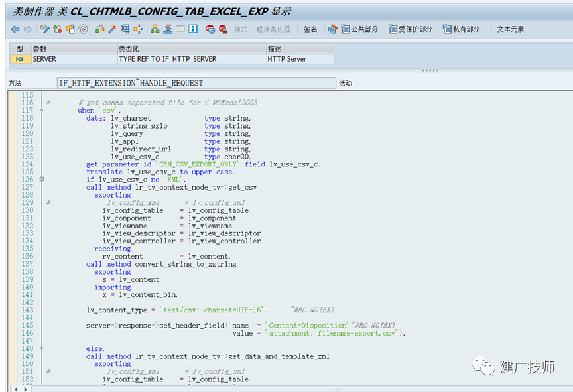
Task: Open the 私有部分 private section
Action: coord(461,29)
